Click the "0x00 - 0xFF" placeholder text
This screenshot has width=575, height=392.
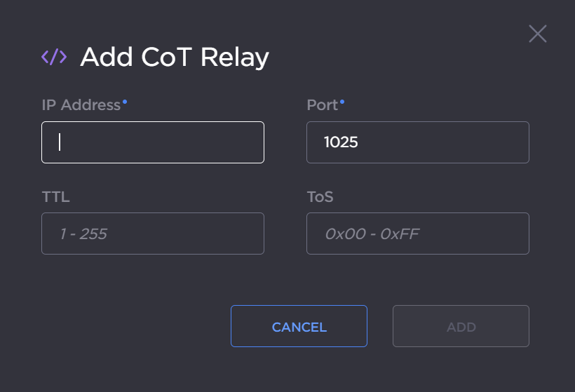coord(372,234)
